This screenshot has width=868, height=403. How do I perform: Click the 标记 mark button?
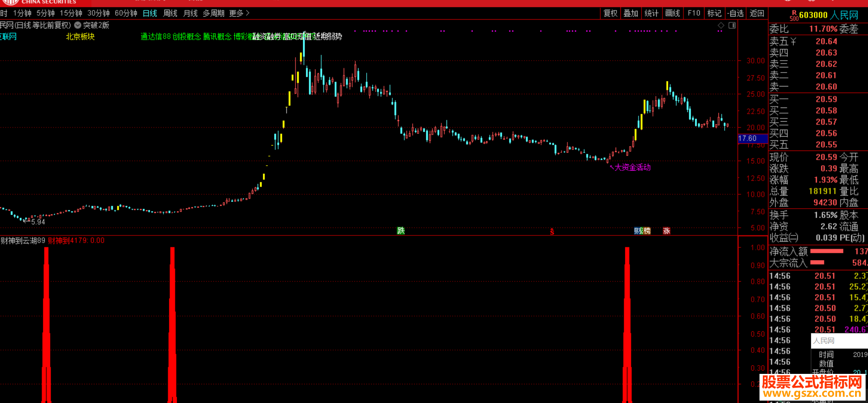[x=715, y=13]
